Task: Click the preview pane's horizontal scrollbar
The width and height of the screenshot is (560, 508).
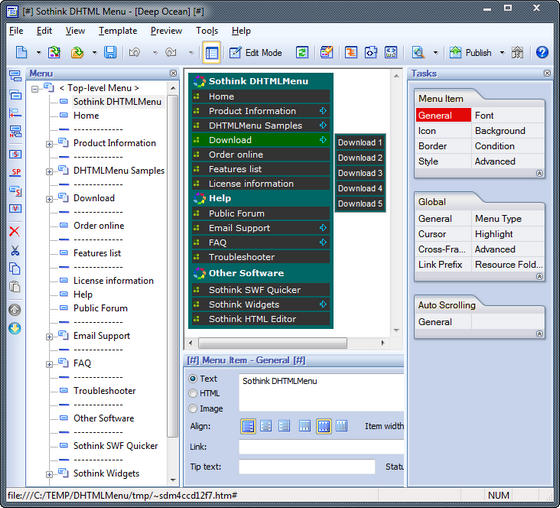Action: (x=272, y=343)
